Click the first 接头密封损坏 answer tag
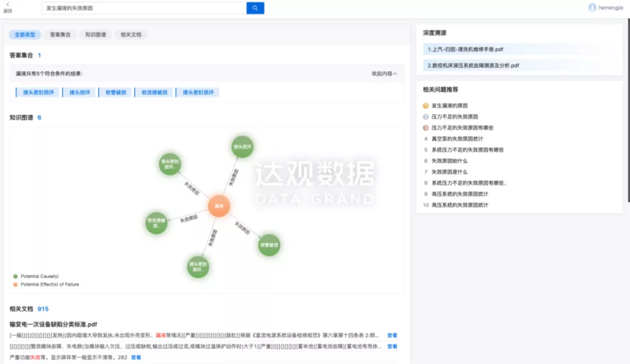The width and height of the screenshot is (630, 364). tap(38, 92)
